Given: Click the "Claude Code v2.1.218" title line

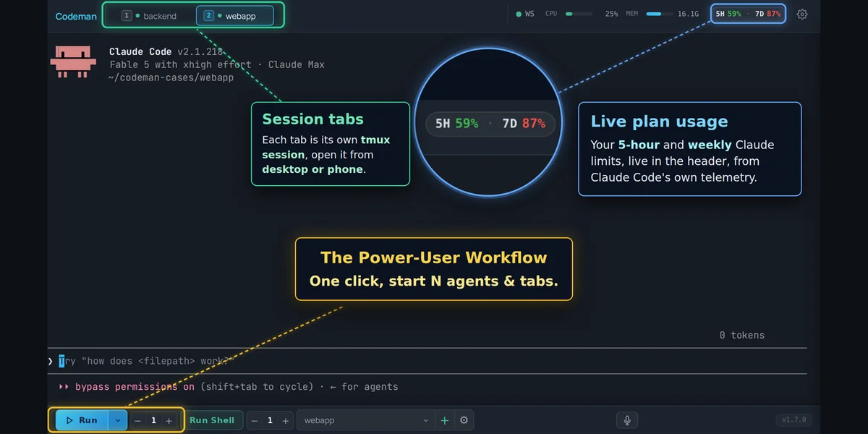Looking at the screenshot, I should coord(167,51).
